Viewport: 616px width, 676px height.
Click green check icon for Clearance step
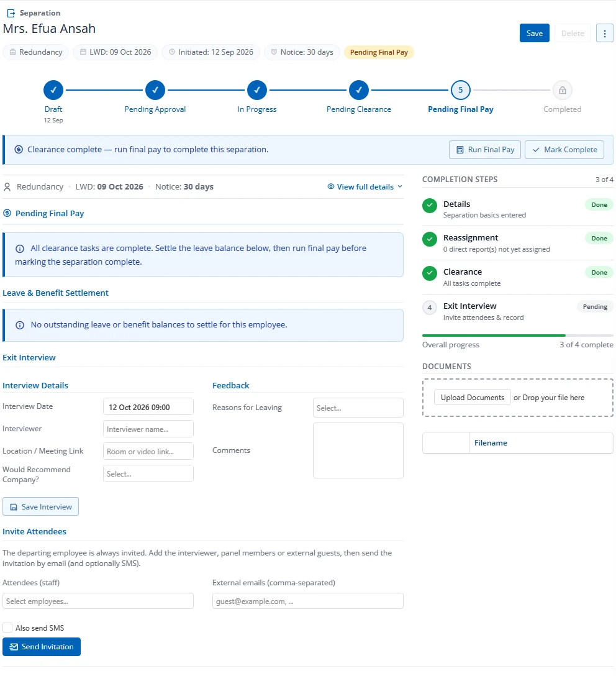(430, 273)
